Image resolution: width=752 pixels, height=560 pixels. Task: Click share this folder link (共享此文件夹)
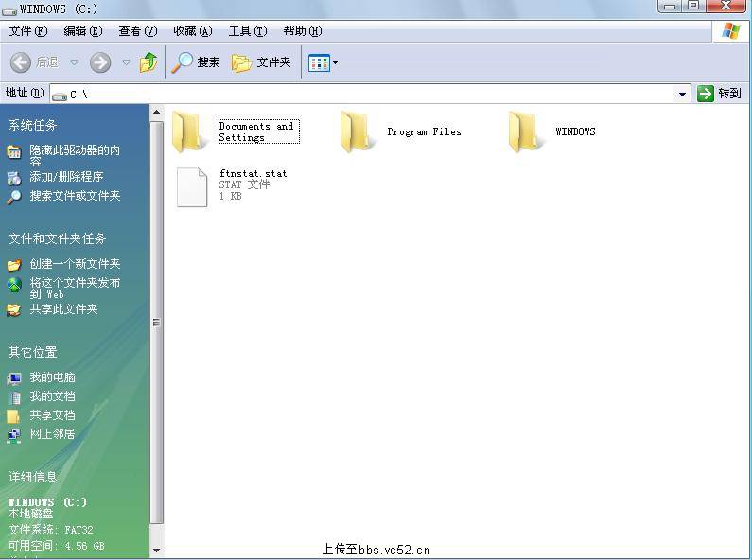pyautogui.click(x=63, y=309)
